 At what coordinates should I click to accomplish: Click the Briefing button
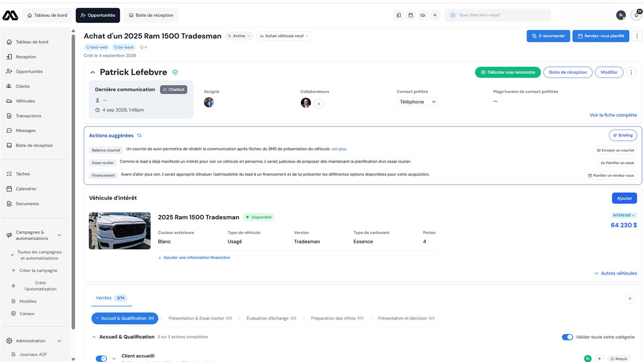(623, 135)
